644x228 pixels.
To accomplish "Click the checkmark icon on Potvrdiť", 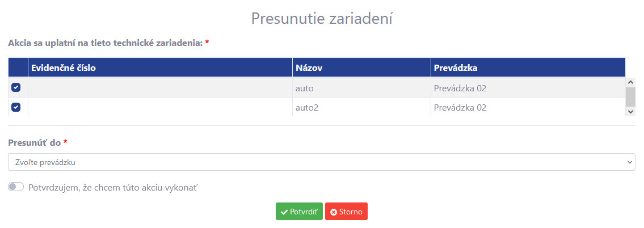I will click(x=284, y=212).
